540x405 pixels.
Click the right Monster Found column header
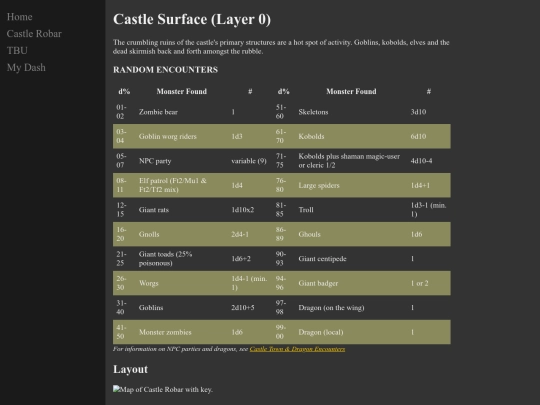[x=351, y=91]
